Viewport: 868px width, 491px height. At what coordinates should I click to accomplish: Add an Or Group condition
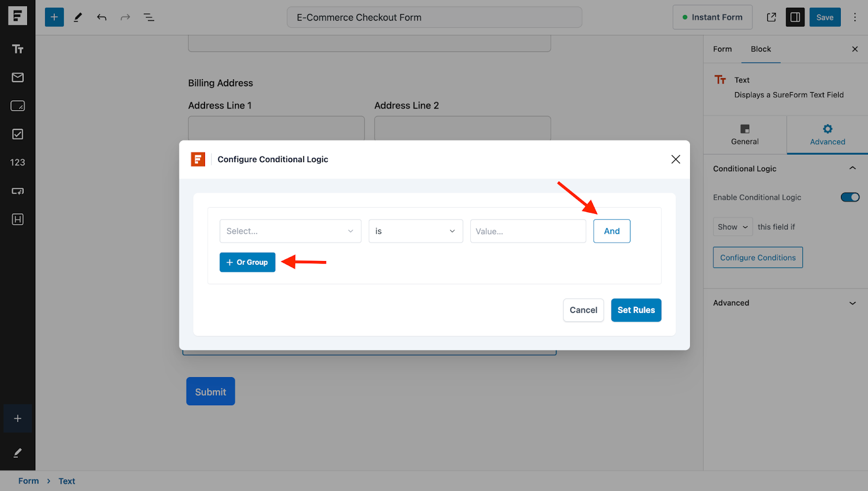[x=247, y=263]
